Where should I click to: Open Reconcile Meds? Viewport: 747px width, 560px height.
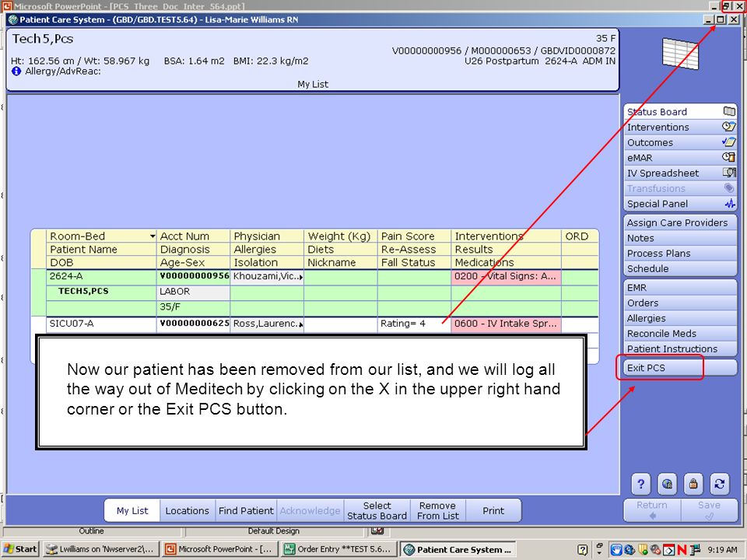coord(680,334)
